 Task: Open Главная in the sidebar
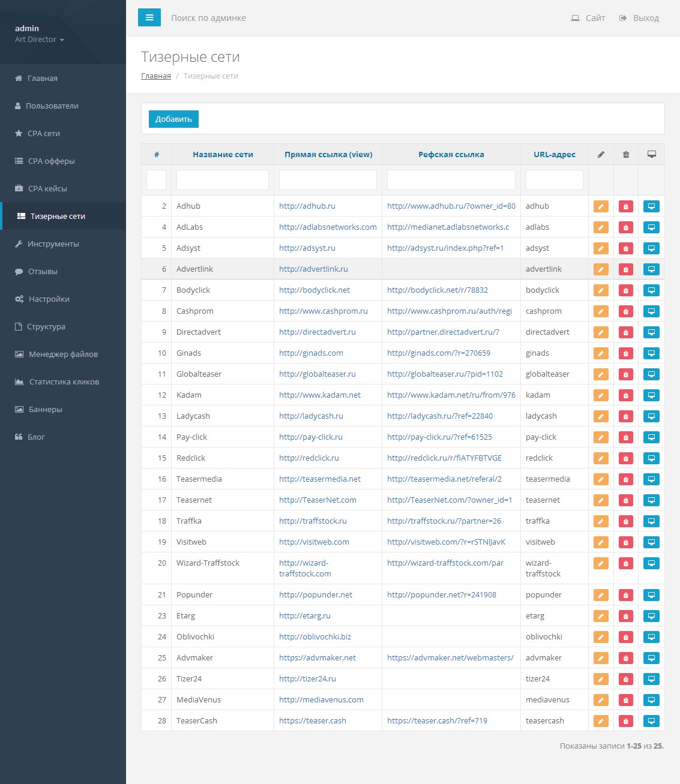63,78
